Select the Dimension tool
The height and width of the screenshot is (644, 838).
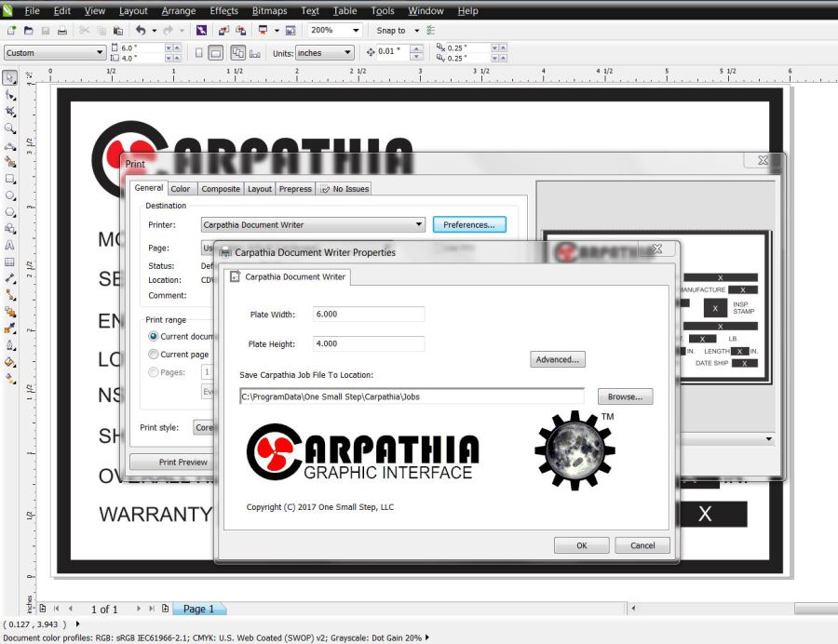(9, 278)
